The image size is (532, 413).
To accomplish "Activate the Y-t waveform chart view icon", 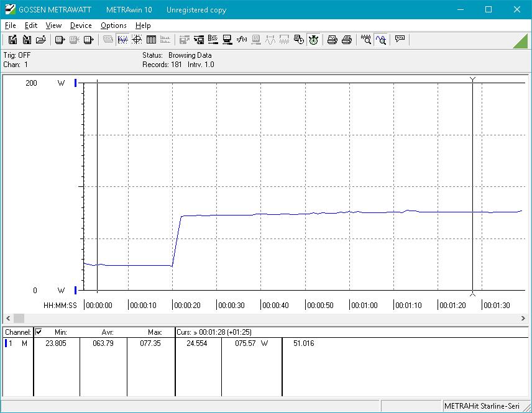I will pos(122,40).
